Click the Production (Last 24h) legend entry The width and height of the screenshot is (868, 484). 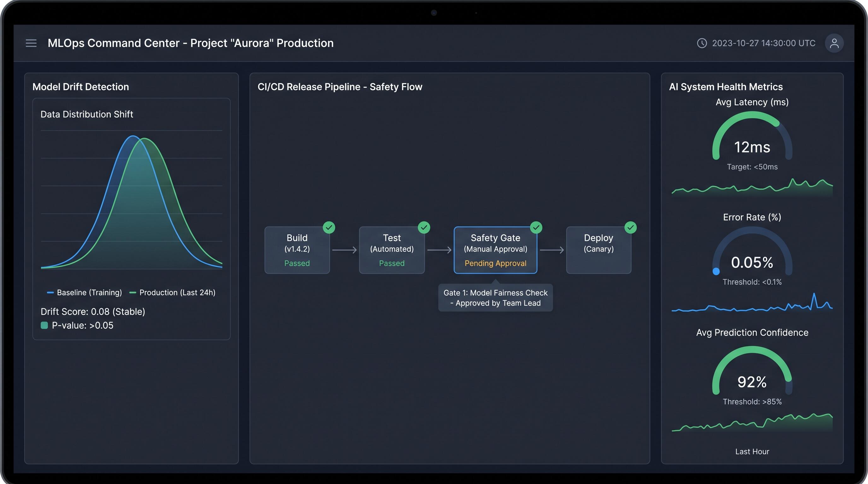[x=173, y=292]
